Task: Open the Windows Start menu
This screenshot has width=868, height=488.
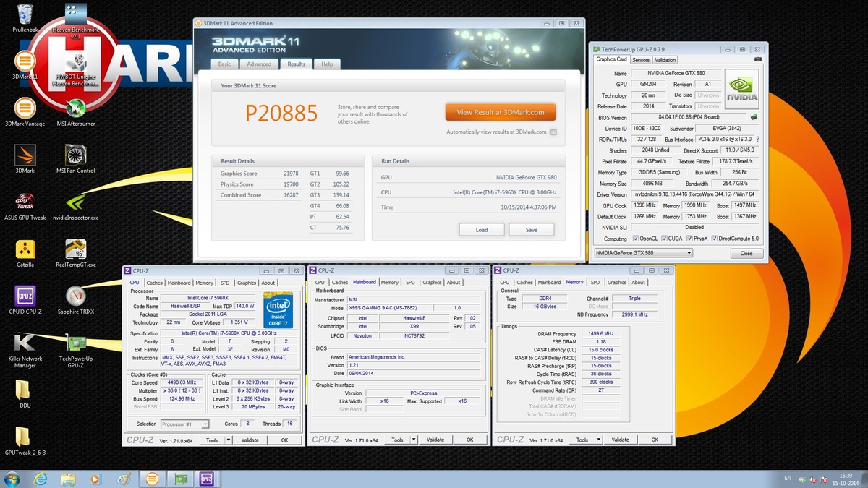Action: pos(13,479)
